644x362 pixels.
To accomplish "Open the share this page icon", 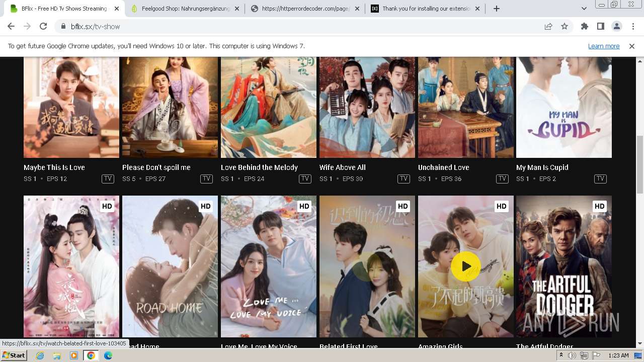I will 548,27.
